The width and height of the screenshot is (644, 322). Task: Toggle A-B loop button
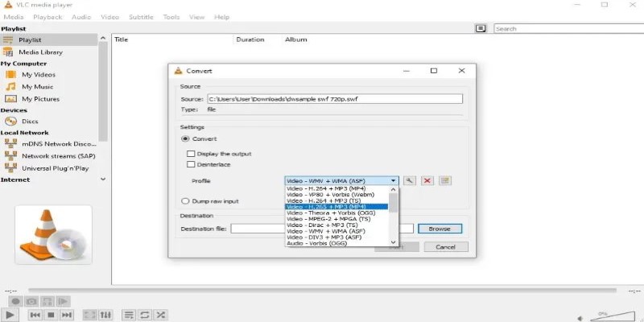click(47, 301)
